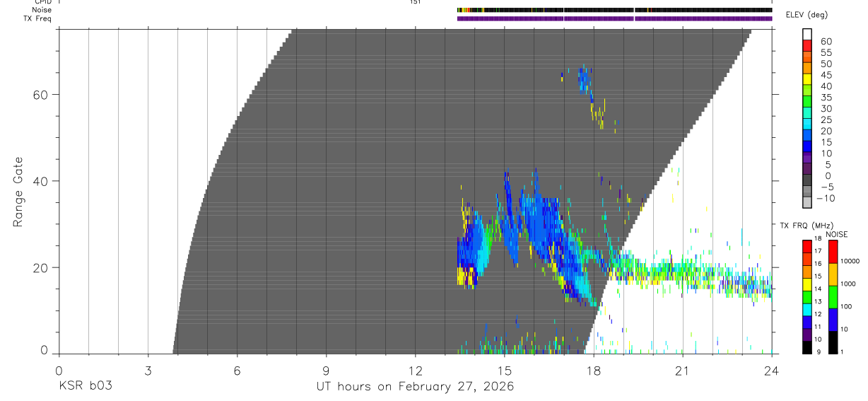Image resolution: width=868 pixels, height=401 pixels.
Task: Click the red swatch in TX FRQ legend
Action: coord(807,245)
